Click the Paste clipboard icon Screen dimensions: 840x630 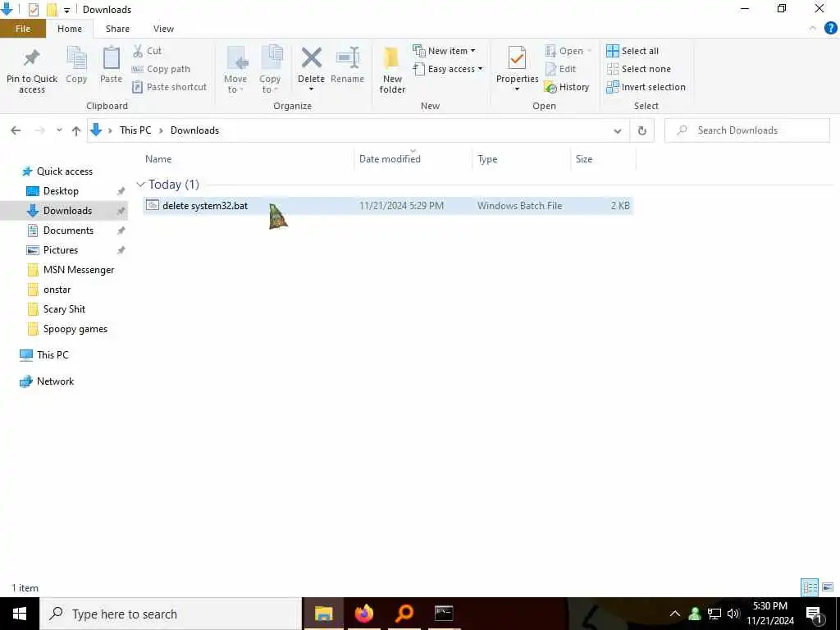(x=111, y=58)
